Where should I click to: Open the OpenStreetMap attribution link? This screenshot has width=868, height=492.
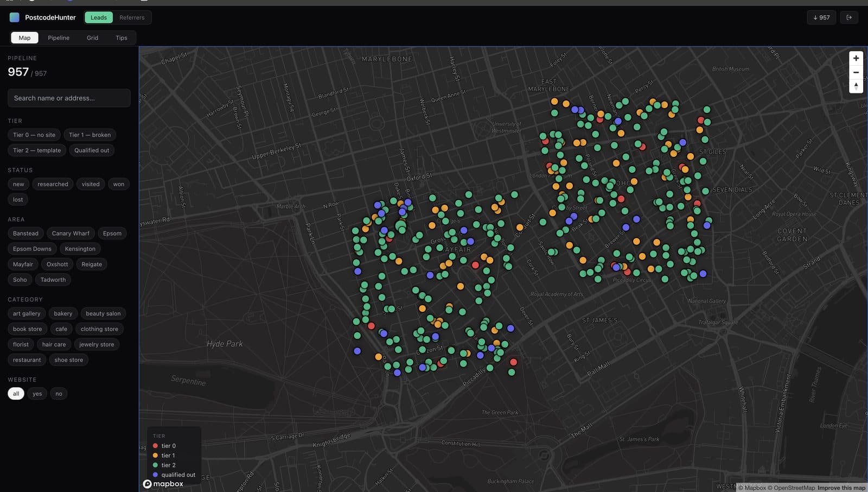tap(791, 488)
